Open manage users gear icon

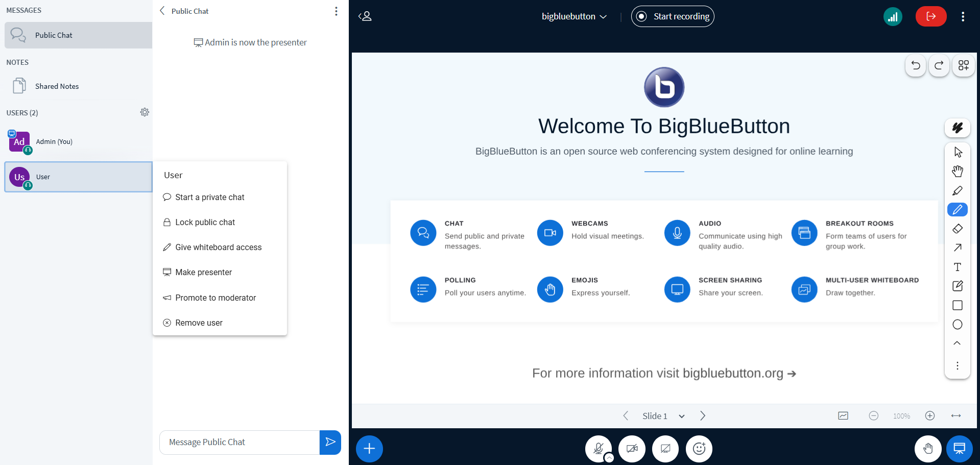point(145,112)
